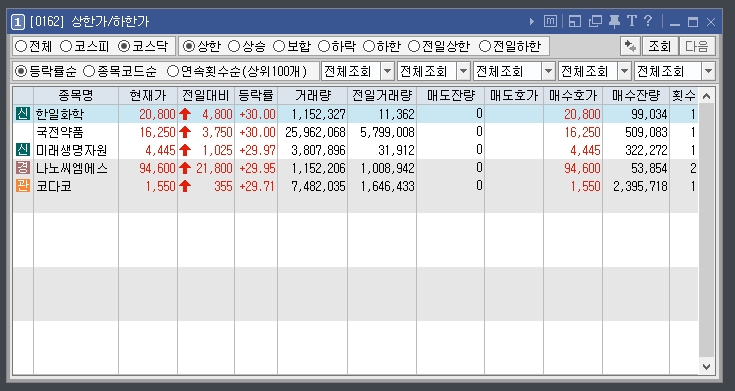Click the 등락률 column header
This screenshot has width=735, height=391.
(x=256, y=96)
